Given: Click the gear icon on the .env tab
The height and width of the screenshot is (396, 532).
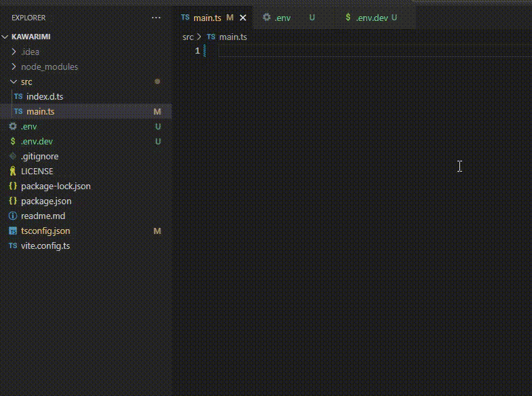Looking at the screenshot, I should click(x=267, y=17).
